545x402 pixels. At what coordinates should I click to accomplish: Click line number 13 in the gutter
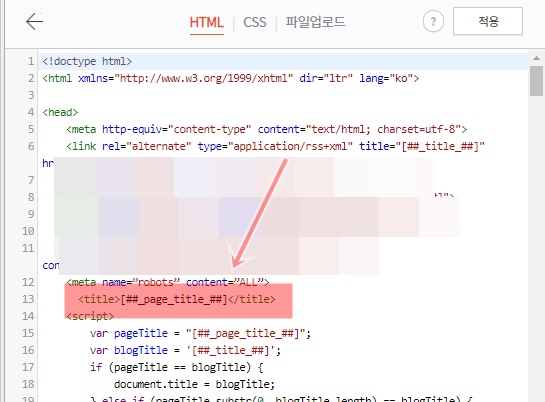point(28,299)
